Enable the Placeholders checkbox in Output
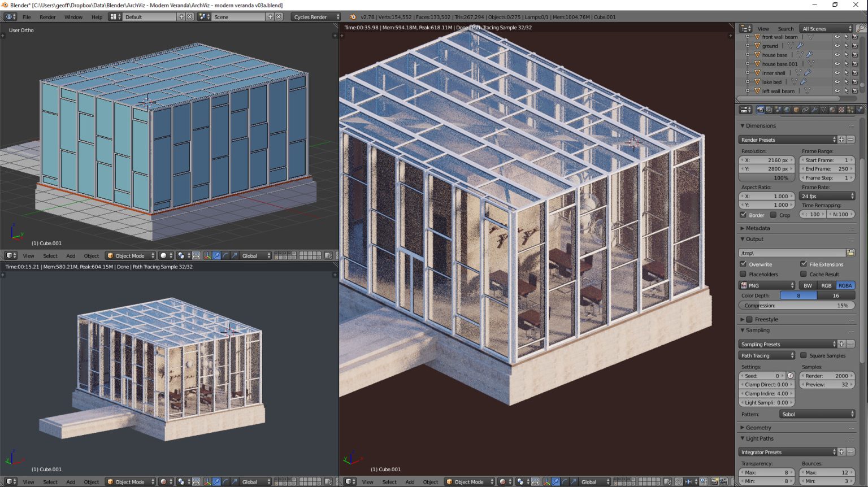This screenshot has width=868, height=487. point(743,274)
